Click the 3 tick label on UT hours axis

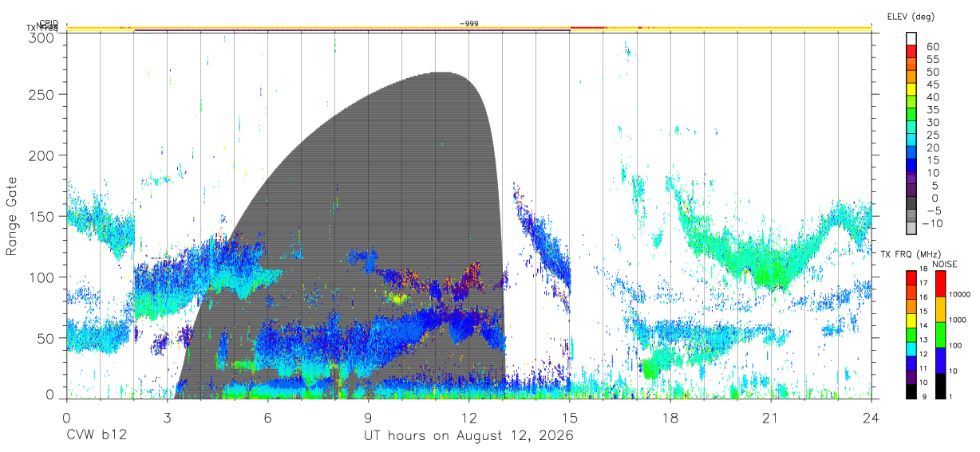(x=168, y=416)
